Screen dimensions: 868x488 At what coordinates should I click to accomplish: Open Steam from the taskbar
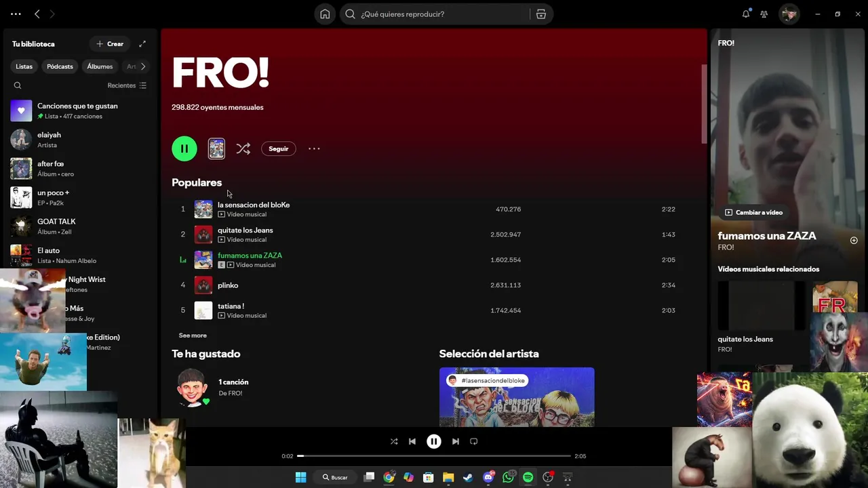point(468,477)
